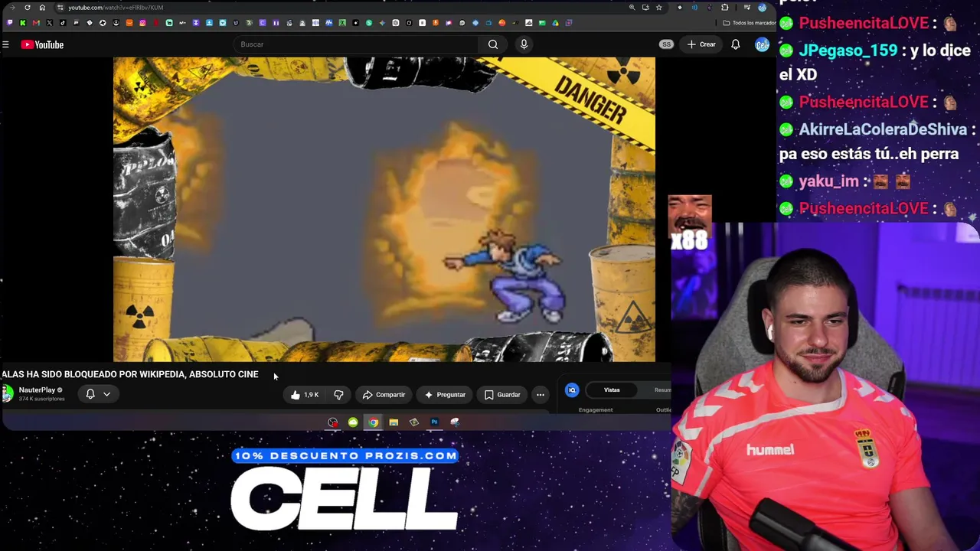
Task: Open File Explorer from the taskbar
Action: point(394,422)
